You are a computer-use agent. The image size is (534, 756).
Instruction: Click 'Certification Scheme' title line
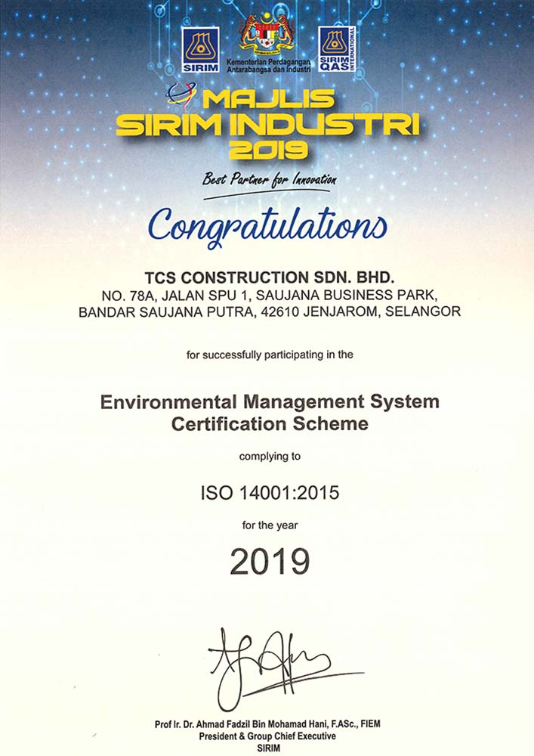[270, 424]
